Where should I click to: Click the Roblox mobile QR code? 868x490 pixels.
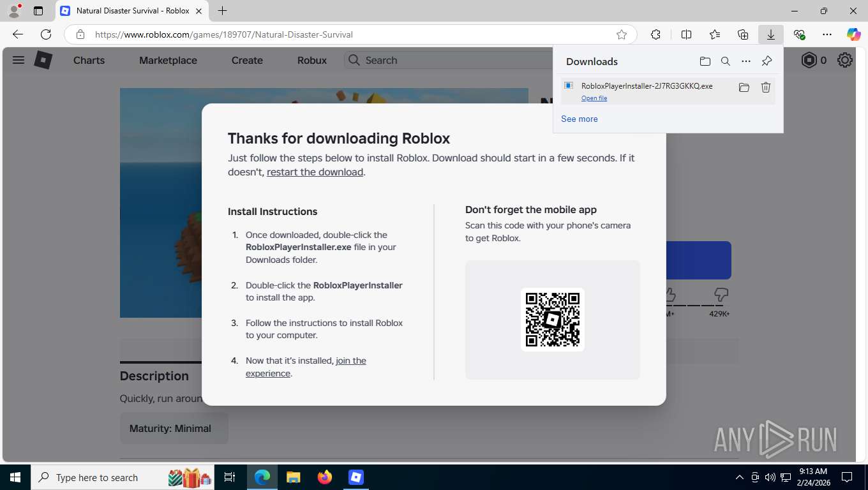tap(553, 320)
